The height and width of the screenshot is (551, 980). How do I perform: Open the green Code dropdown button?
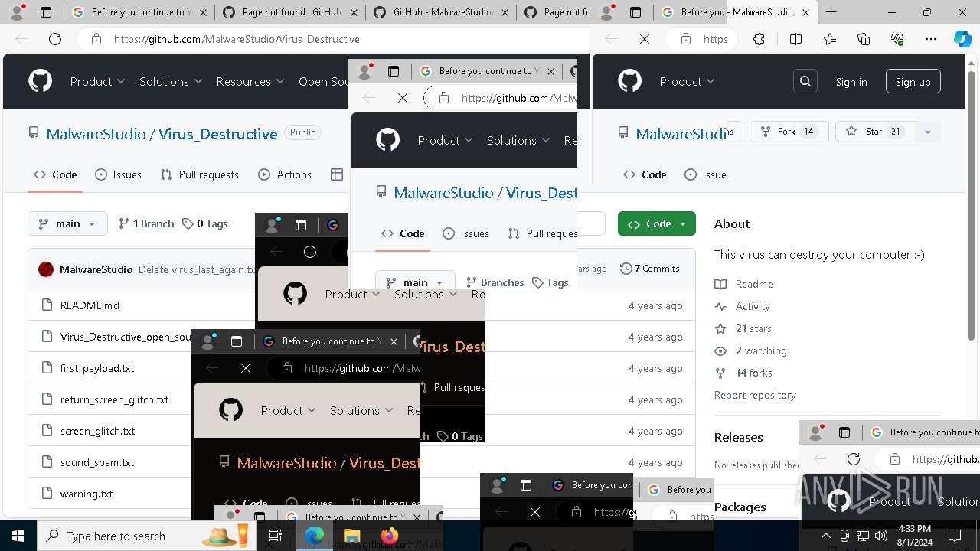(x=657, y=223)
